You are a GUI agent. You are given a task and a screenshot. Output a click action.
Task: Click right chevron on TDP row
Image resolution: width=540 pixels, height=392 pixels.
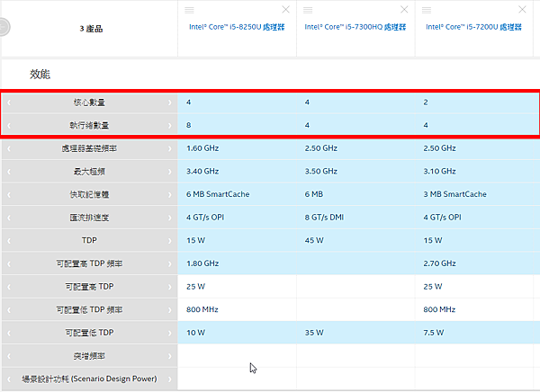tap(170, 241)
